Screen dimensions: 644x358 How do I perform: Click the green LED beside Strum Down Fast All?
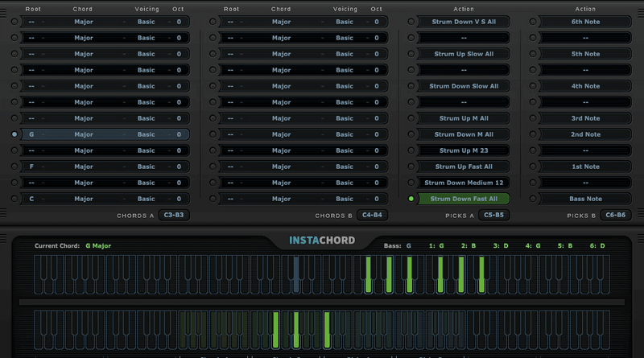point(411,199)
